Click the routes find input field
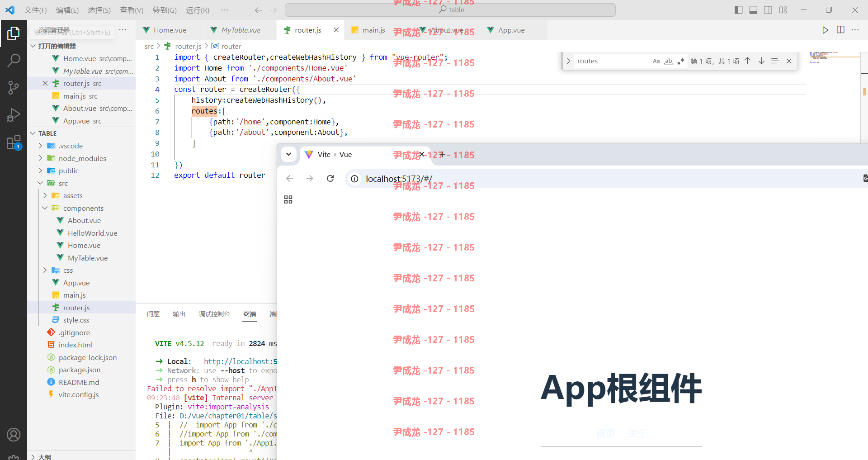The image size is (868, 460). tap(612, 61)
